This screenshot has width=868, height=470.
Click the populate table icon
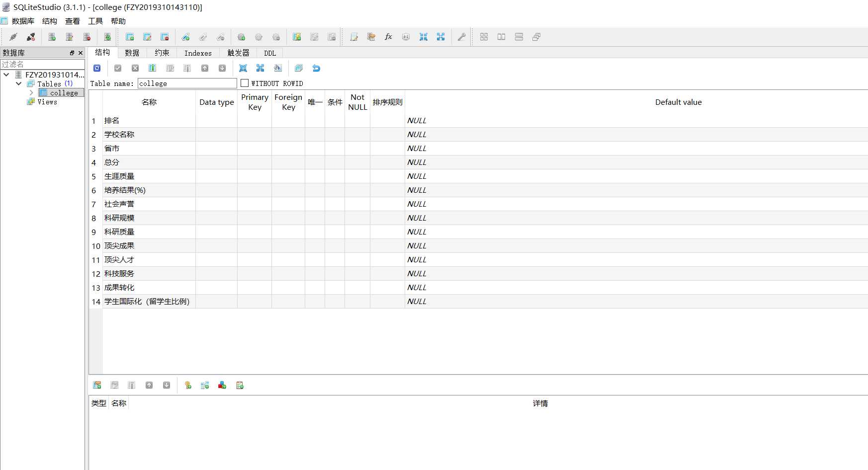(277, 68)
